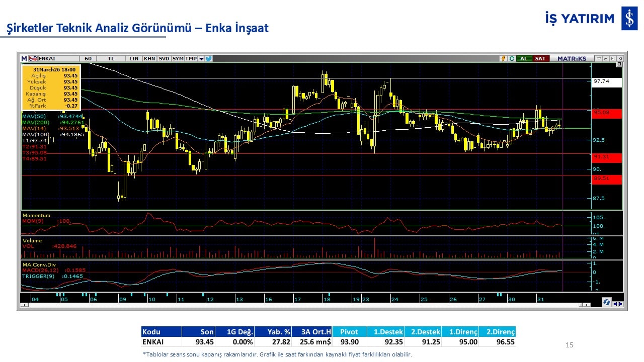Screen dimensions: 644x362
Task: Click the Twitter bird icon
Action: [209, 58]
